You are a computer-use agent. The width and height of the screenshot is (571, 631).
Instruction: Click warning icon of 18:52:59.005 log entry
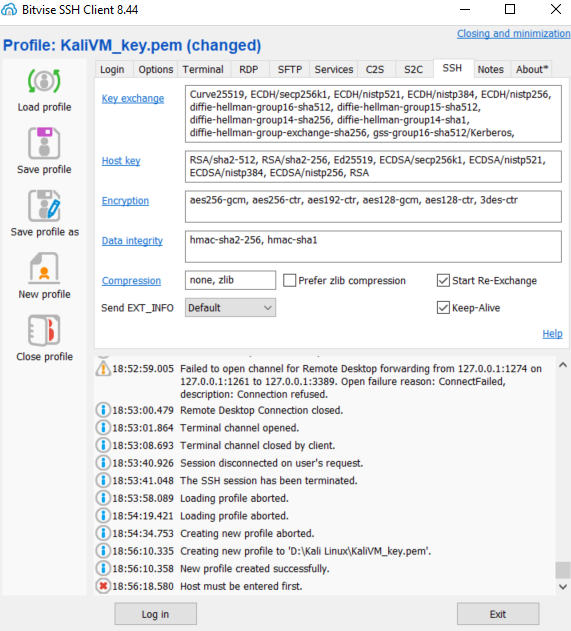point(103,369)
